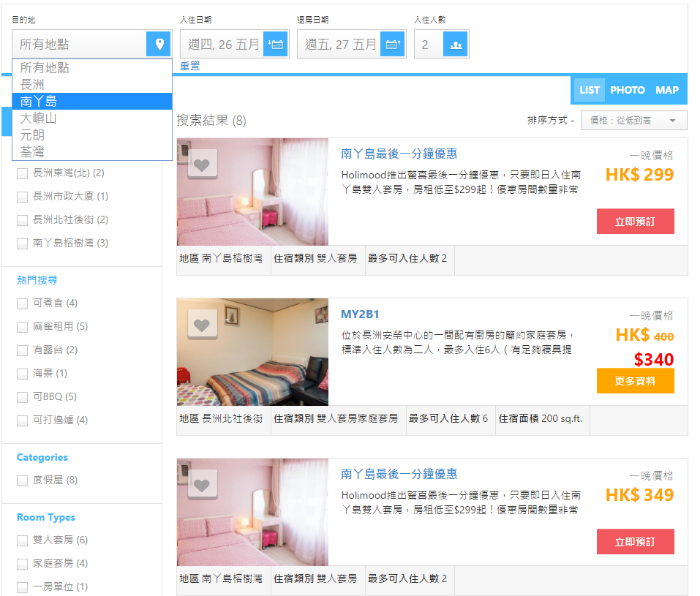The height and width of the screenshot is (596, 700).
Task: Switch to the MAP view tab
Action: [x=666, y=90]
